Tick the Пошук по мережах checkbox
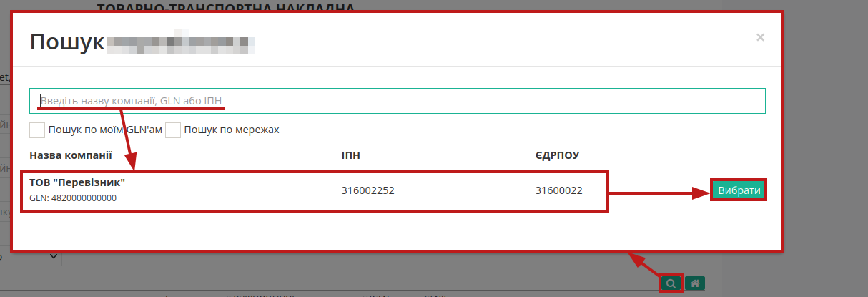This screenshot has width=868, height=297. click(173, 130)
